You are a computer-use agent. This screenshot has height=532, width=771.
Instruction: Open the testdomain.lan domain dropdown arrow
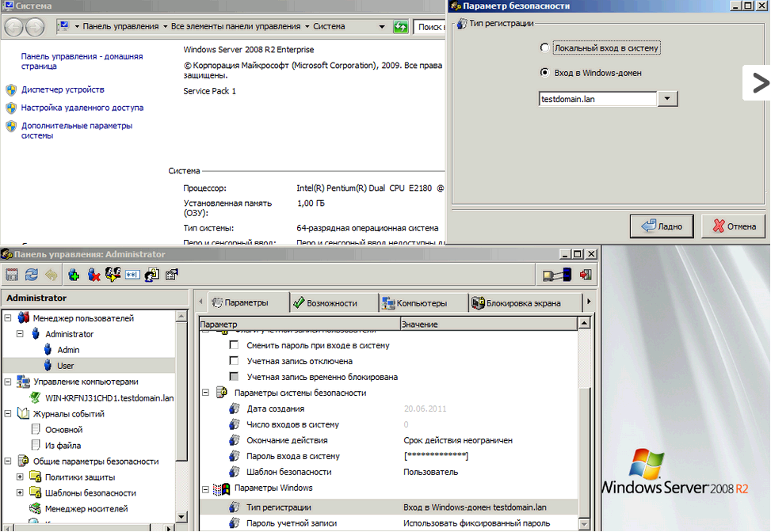pos(667,99)
